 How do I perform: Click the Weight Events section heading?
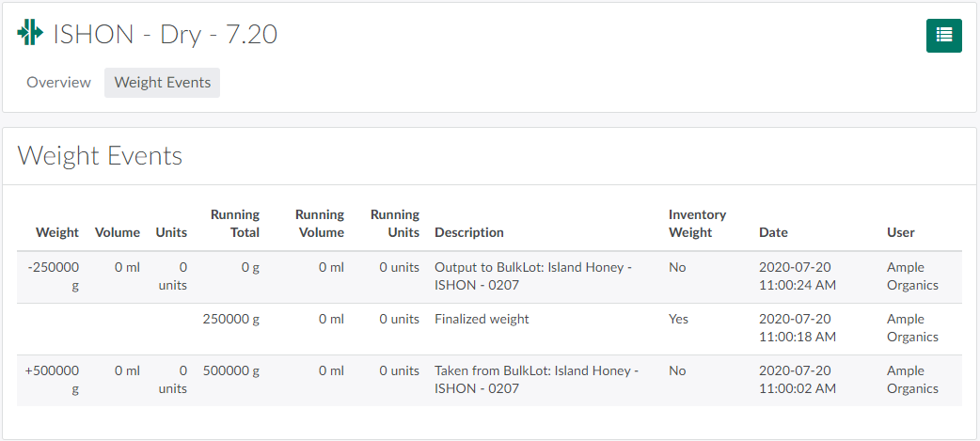(100, 156)
